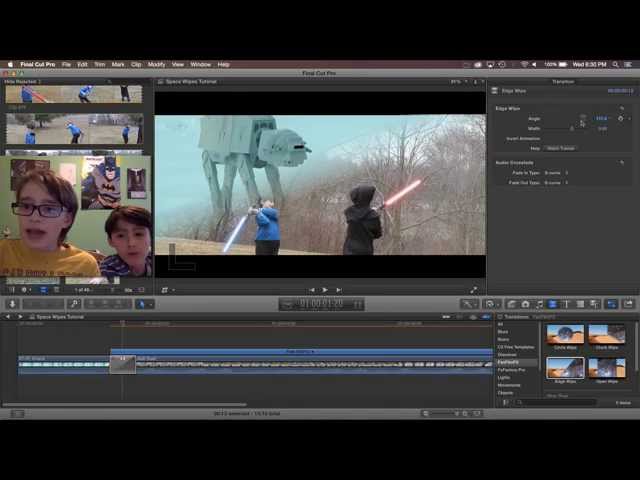Select the Objects transitions category
Screen dimensions: 640x480
[x=505, y=393]
